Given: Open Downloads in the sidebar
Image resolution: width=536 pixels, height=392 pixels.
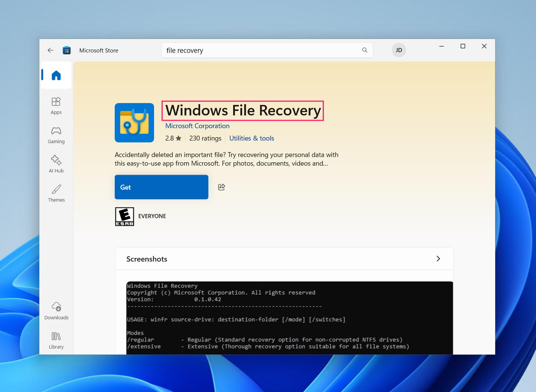Looking at the screenshot, I should pyautogui.click(x=56, y=311).
